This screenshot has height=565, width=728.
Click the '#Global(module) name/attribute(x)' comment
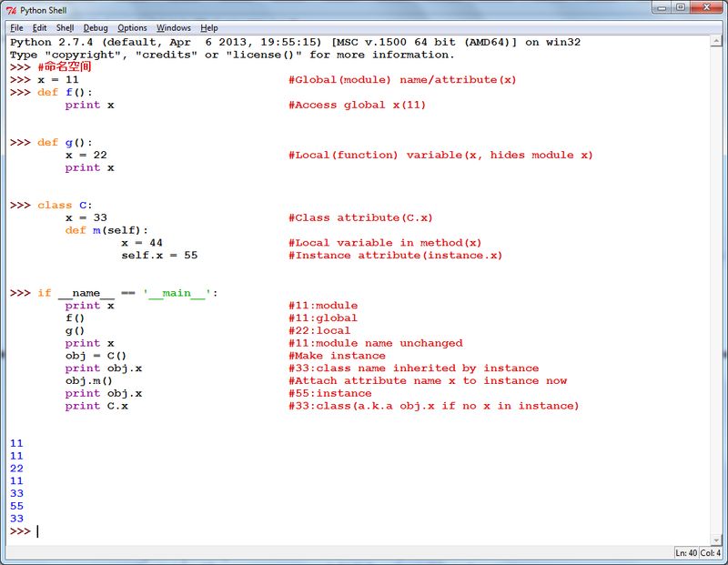point(402,80)
